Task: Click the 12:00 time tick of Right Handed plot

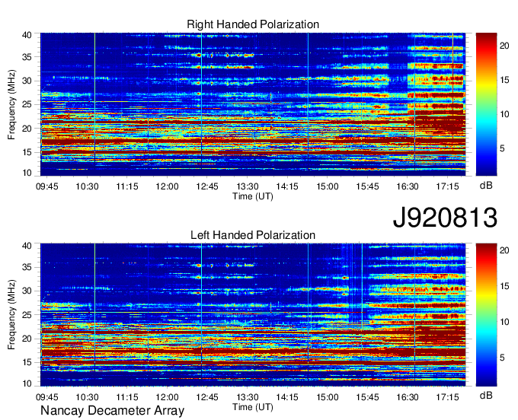Action: [x=167, y=186]
